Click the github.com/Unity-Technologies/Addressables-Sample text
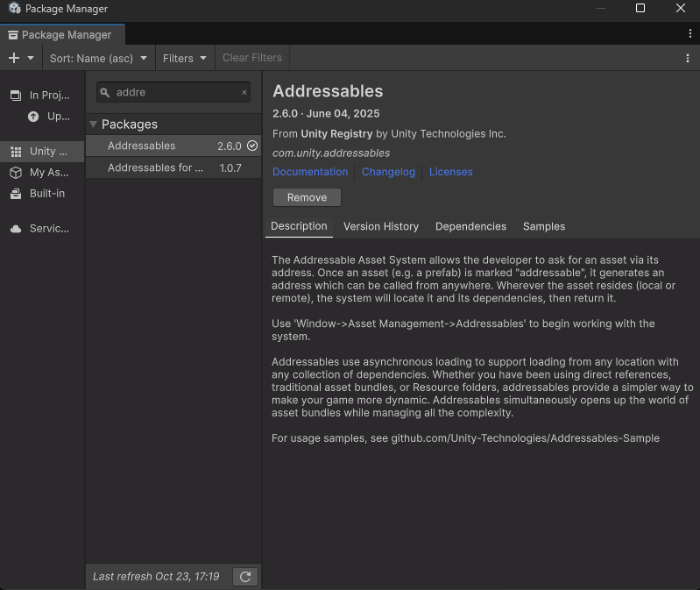 pos(525,438)
